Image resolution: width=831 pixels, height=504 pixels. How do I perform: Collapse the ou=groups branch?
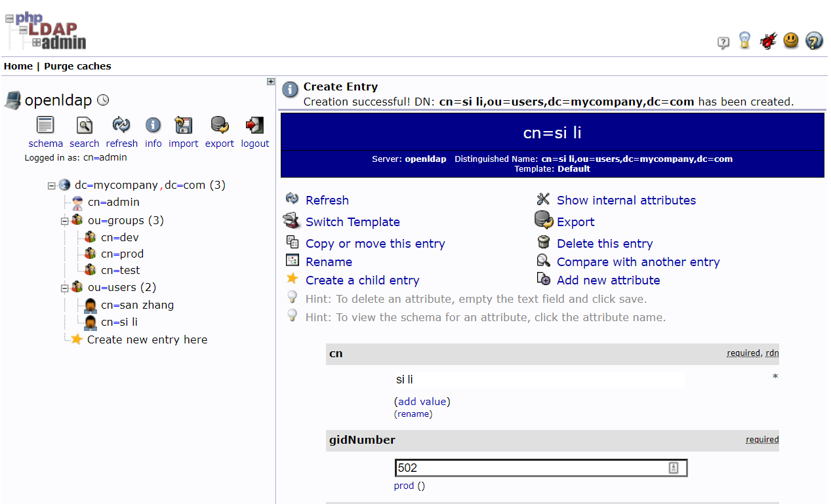pos(64,220)
